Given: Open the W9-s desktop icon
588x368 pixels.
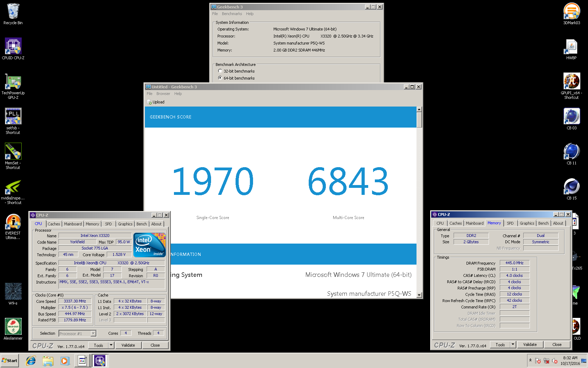Looking at the screenshot, I should point(13,294).
